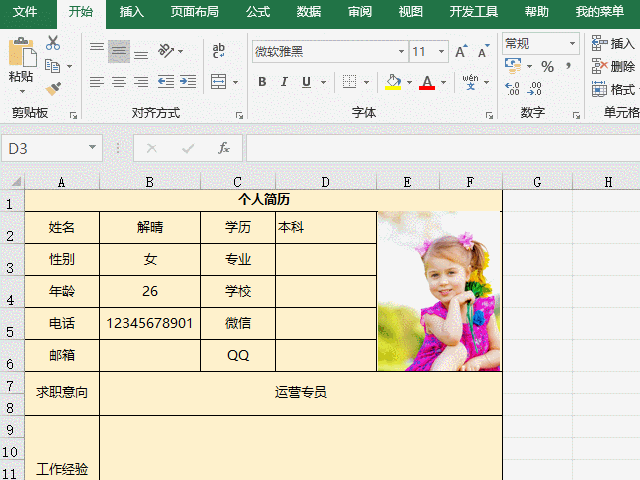The height and width of the screenshot is (480, 640).
Task: Toggle Underline formatting
Action: coord(306,82)
